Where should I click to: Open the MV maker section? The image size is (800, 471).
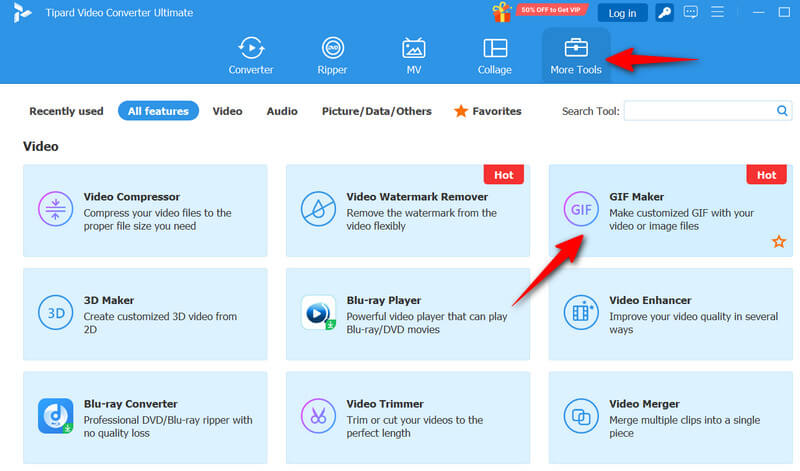click(414, 56)
